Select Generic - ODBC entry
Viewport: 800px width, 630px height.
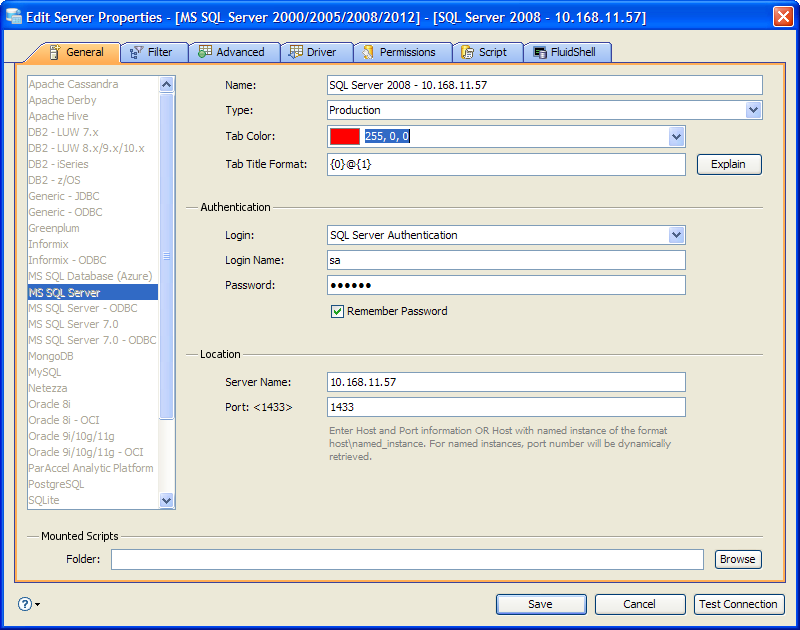[x=65, y=212]
